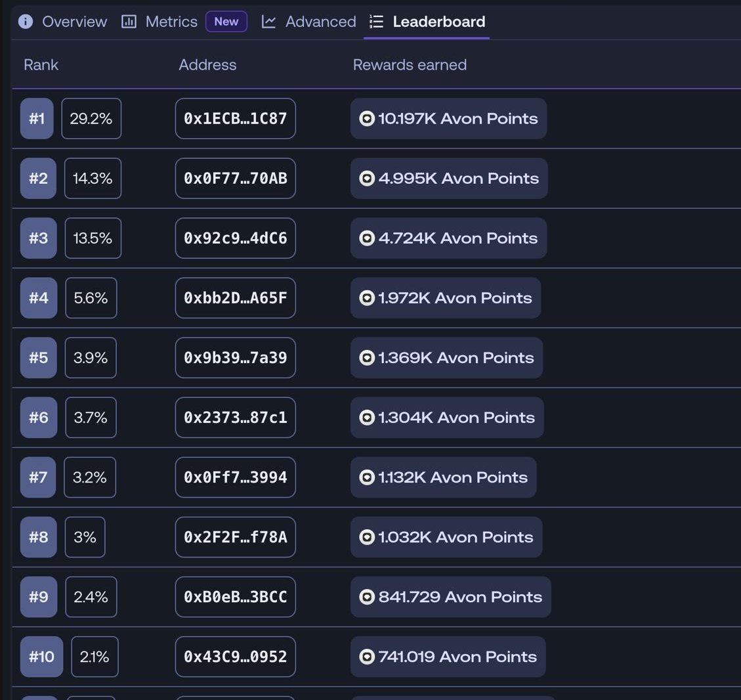The height and width of the screenshot is (700, 741).
Task: Open address 0x0Ff7…3994
Action: tap(236, 477)
